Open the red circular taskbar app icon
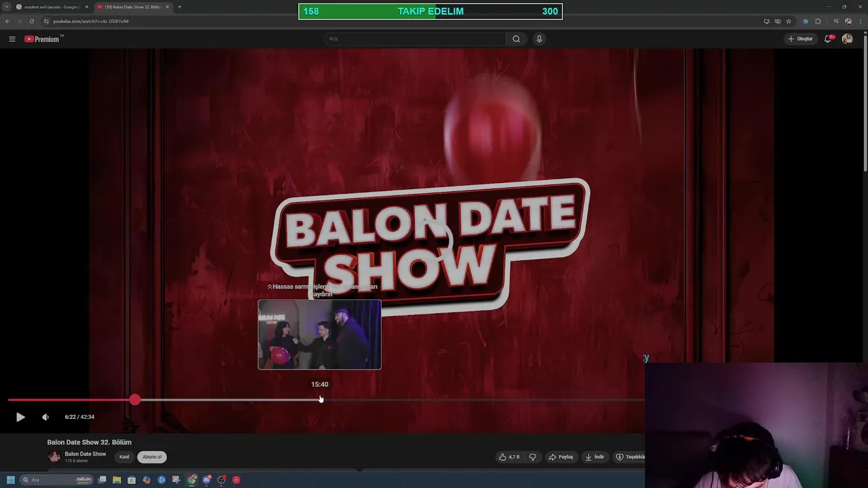868x488 pixels. coord(236,480)
